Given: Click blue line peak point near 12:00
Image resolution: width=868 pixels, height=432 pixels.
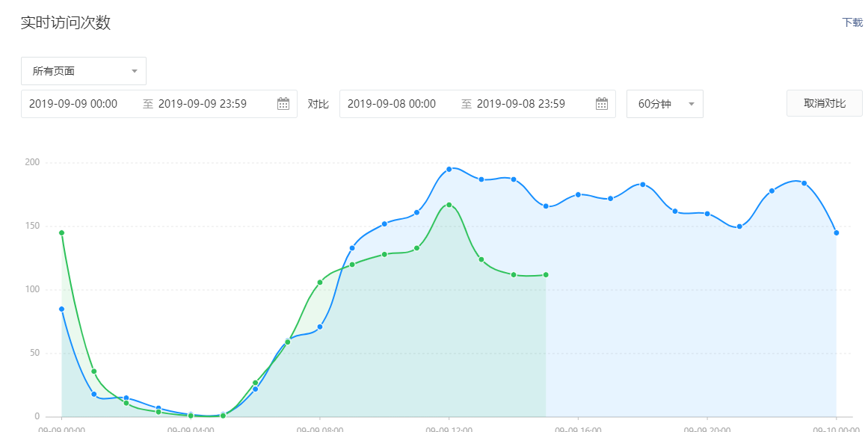Looking at the screenshot, I should [449, 169].
